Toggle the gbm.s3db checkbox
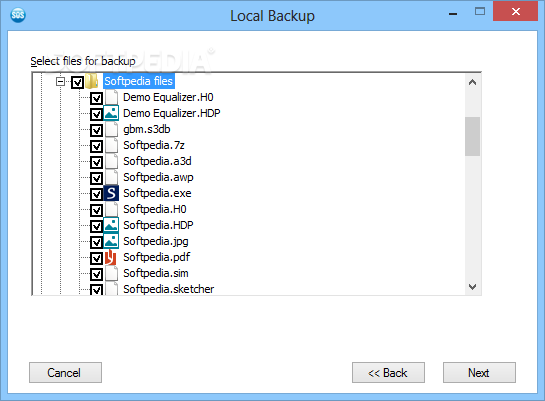Image resolution: width=545 pixels, height=401 pixels. pos(96,130)
